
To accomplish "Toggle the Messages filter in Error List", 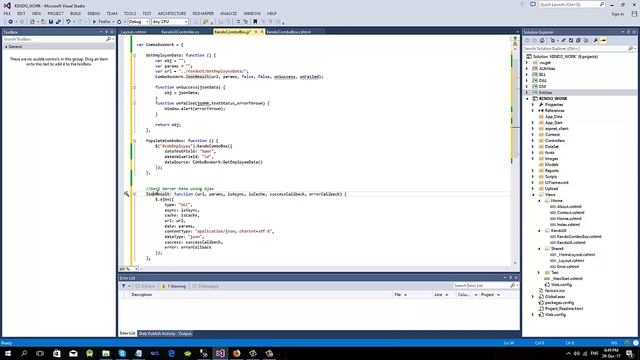I will (x=205, y=286).
